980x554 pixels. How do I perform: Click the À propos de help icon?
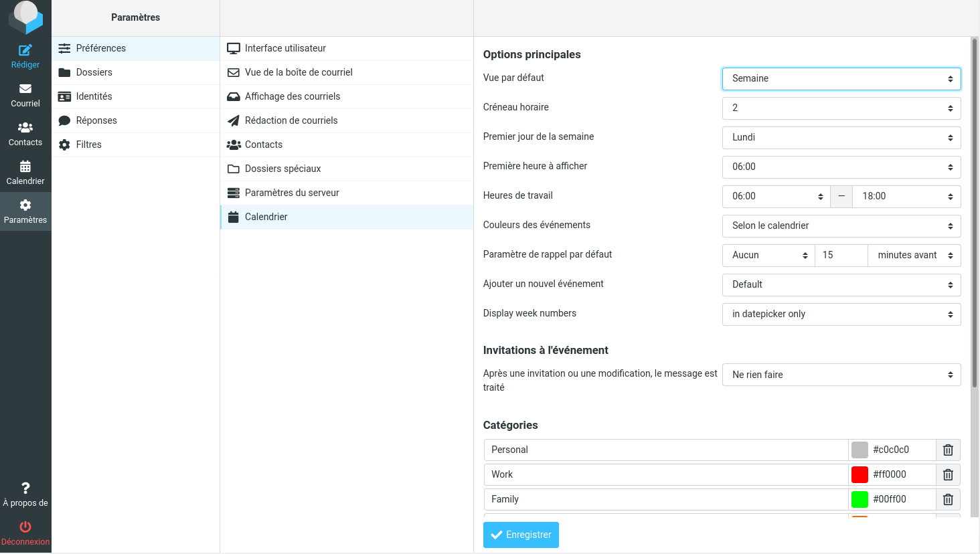[x=25, y=488]
